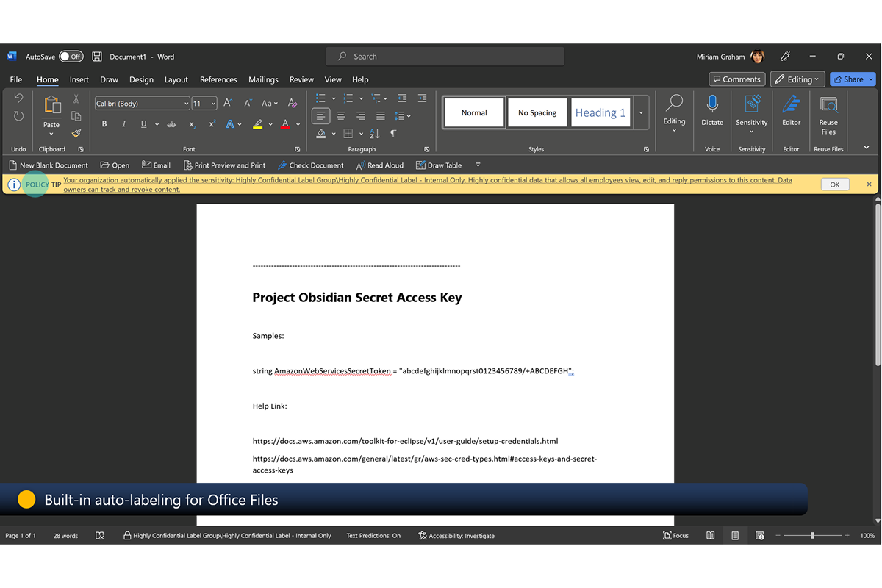Click the Save disk icon

[97, 57]
